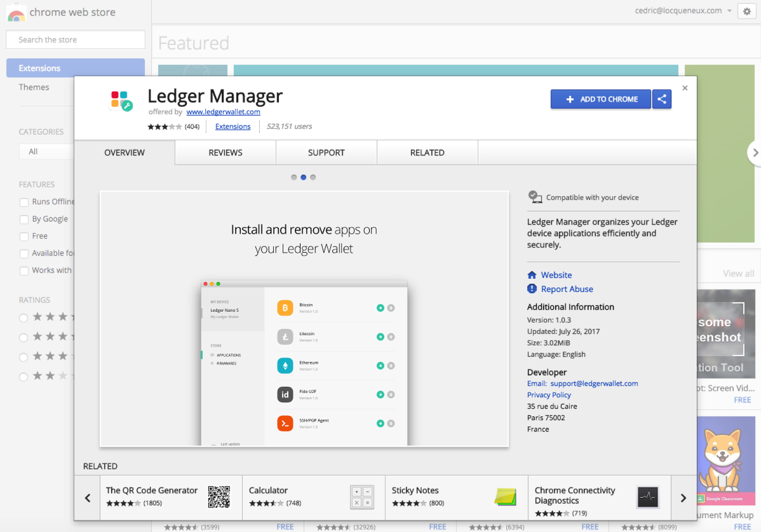The image size is (761, 532).
Task: Click the share icon button
Action: coord(662,99)
